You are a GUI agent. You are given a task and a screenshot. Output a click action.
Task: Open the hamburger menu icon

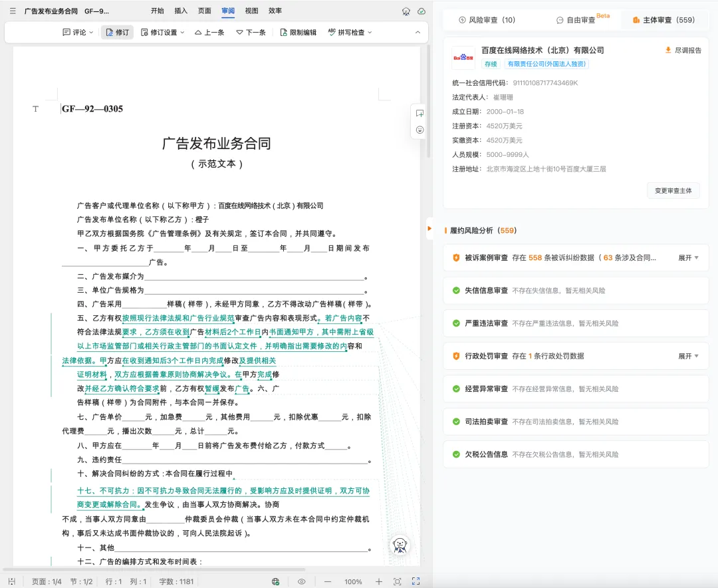[13, 11]
